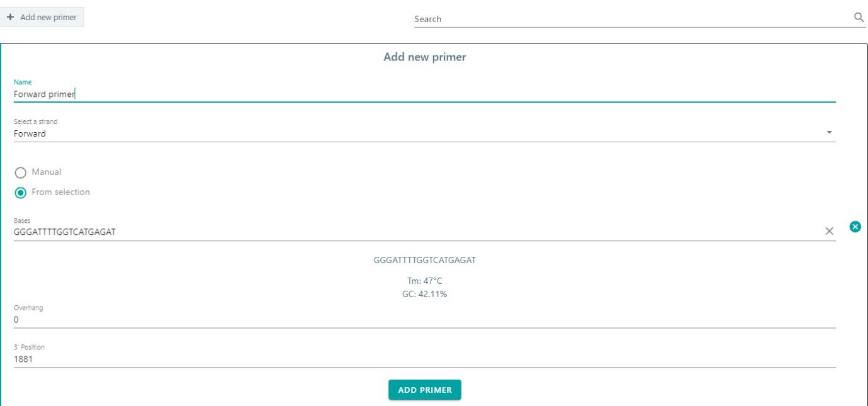Choose the From selection radio option

20,193
